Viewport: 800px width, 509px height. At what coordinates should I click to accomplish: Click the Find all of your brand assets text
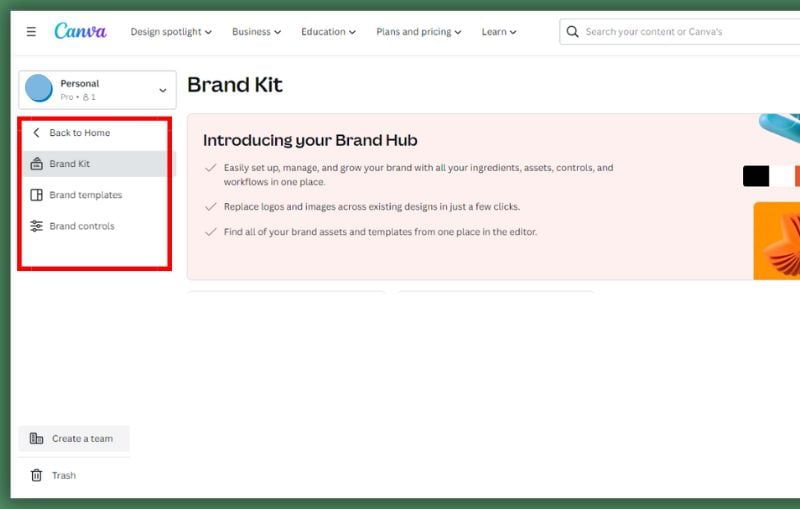click(x=381, y=232)
